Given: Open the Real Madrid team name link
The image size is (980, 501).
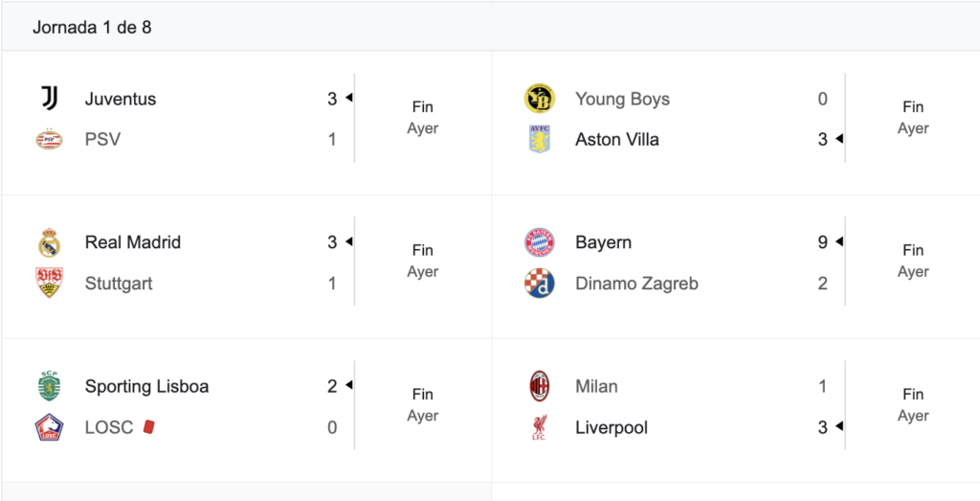Looking at the screenshot, I should (132, 242).
